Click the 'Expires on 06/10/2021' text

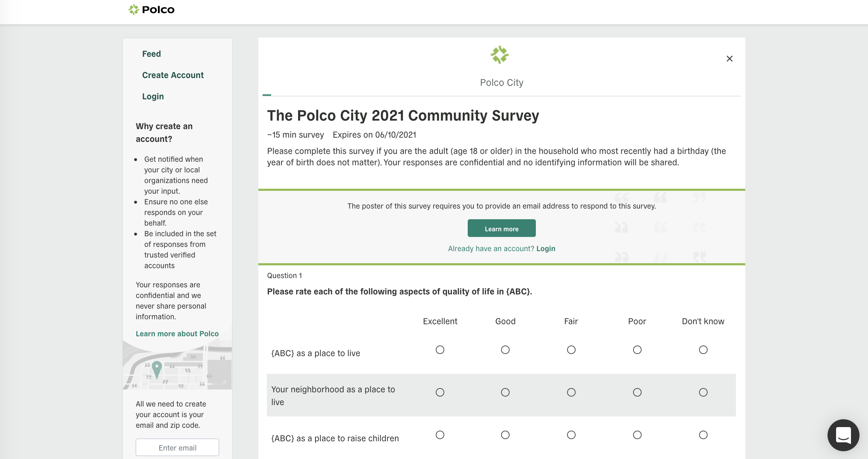click(x=374, y=135)
